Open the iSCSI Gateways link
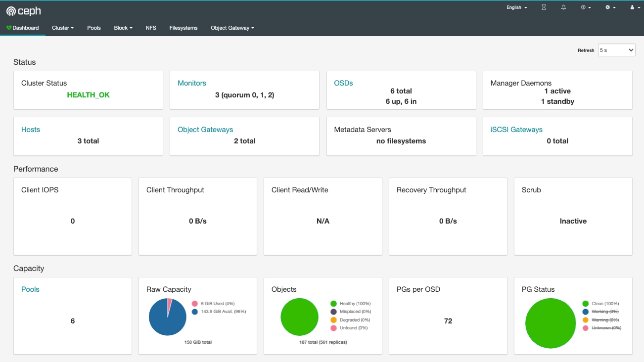 [516, 130]
